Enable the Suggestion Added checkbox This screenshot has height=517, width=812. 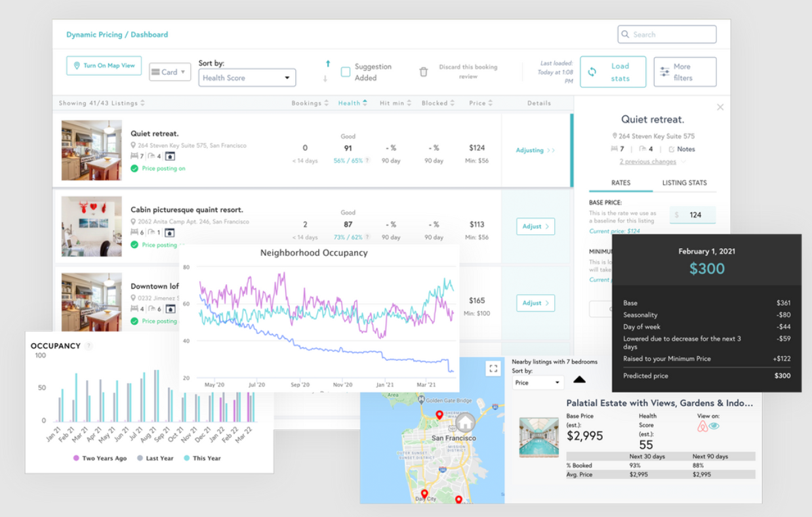pos(346,72)
